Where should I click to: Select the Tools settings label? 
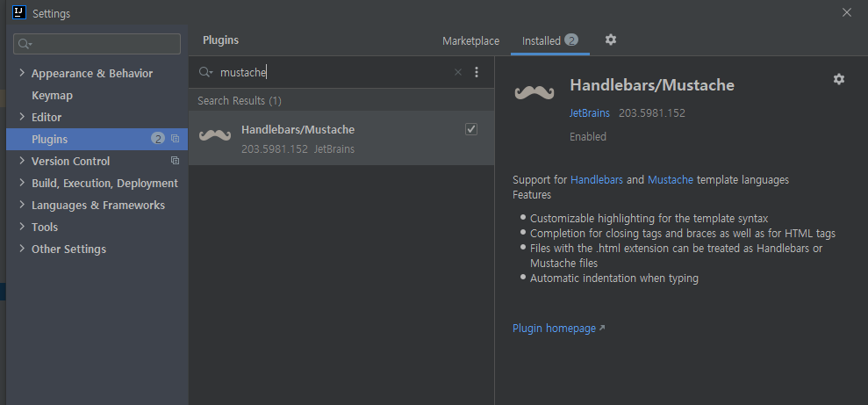[45, 228]
